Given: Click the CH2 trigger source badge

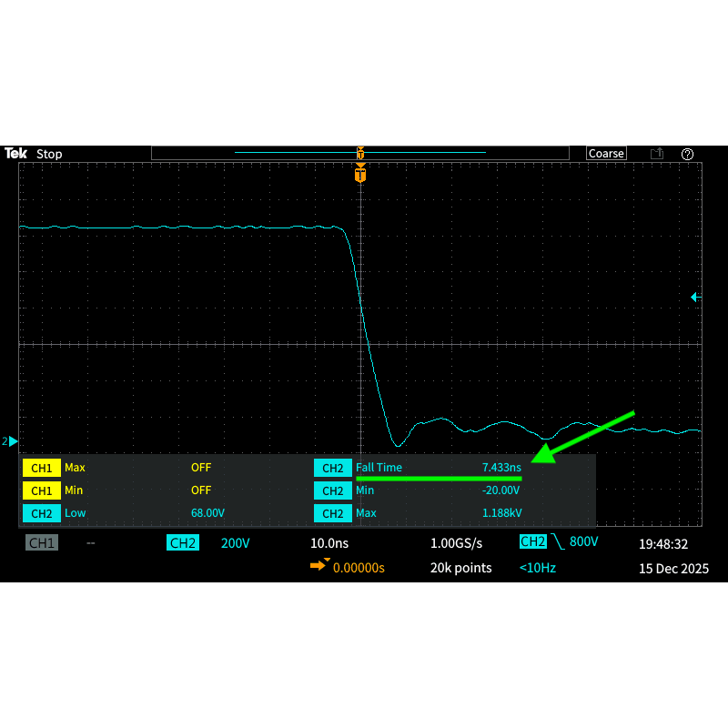Looking at the screenshot, I should (x=532, y=542).
